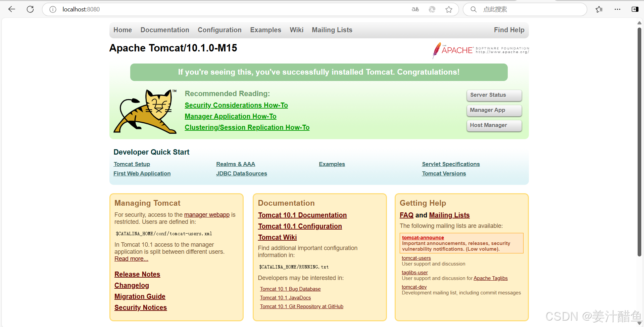This screenshot has width=644, height=327.
Task: Open the tomcat-users mailing list link
Action: point(416,258)
